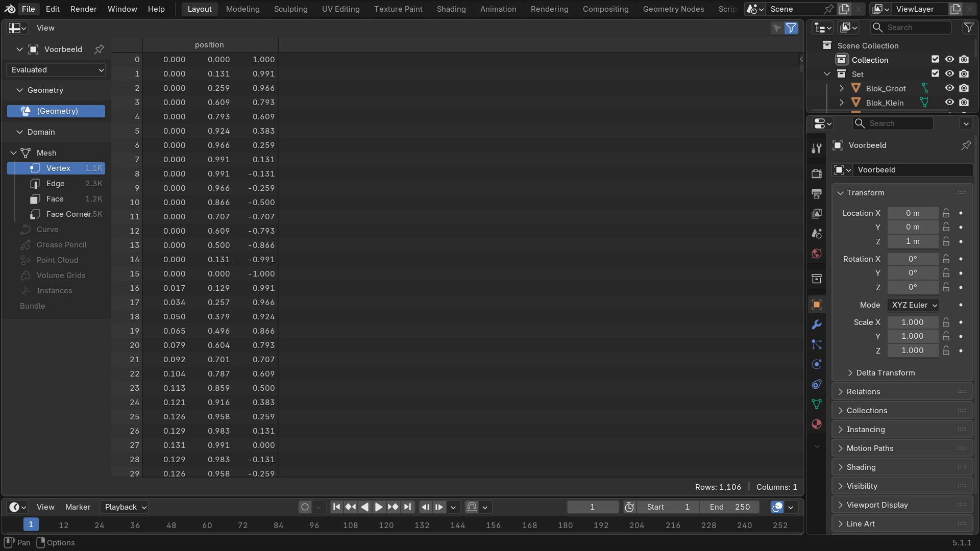The width and height of the screenshot is (980, 551).
Task: Open the Collection properties tab
Action: pos(817,279)
